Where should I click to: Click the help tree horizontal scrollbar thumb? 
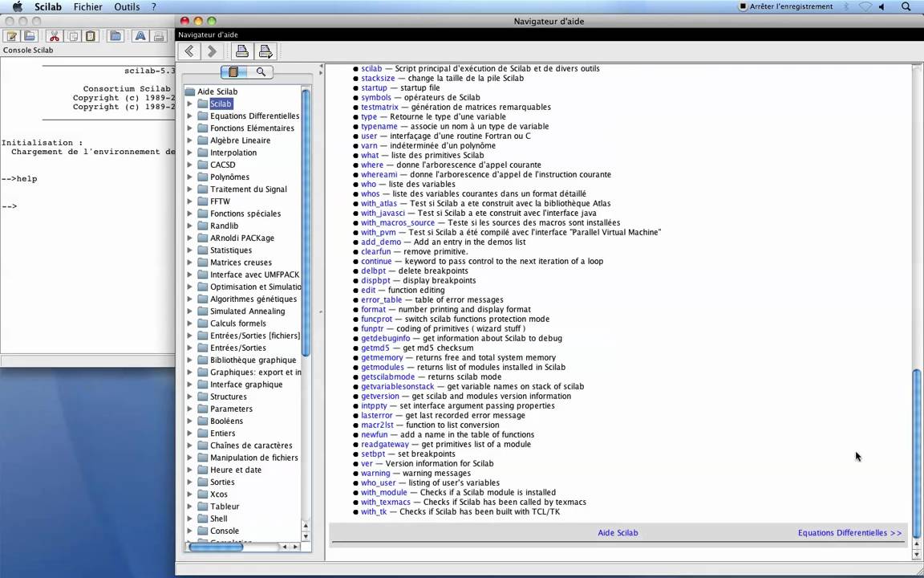[216, 547]
